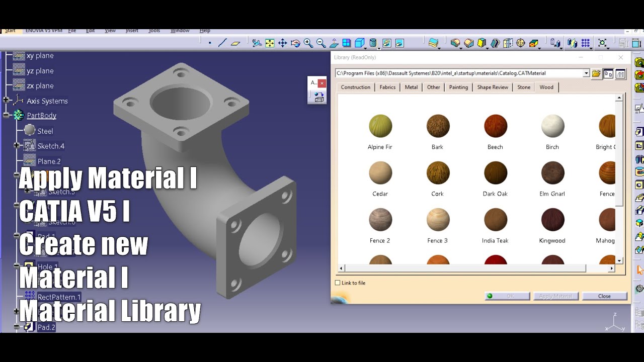Select the Pan view tool

coord(282,43)
